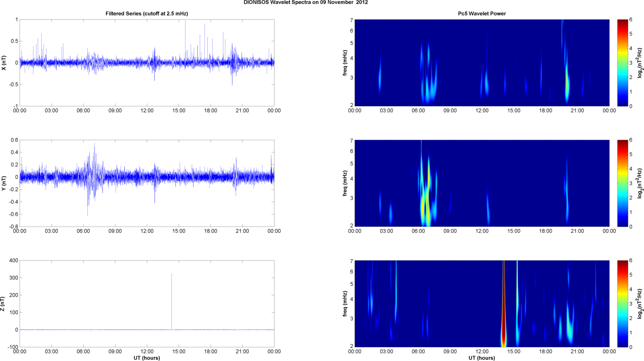
Task: Click the 7 frequency tick of top spectrum
Action: (x=351, y=20)
